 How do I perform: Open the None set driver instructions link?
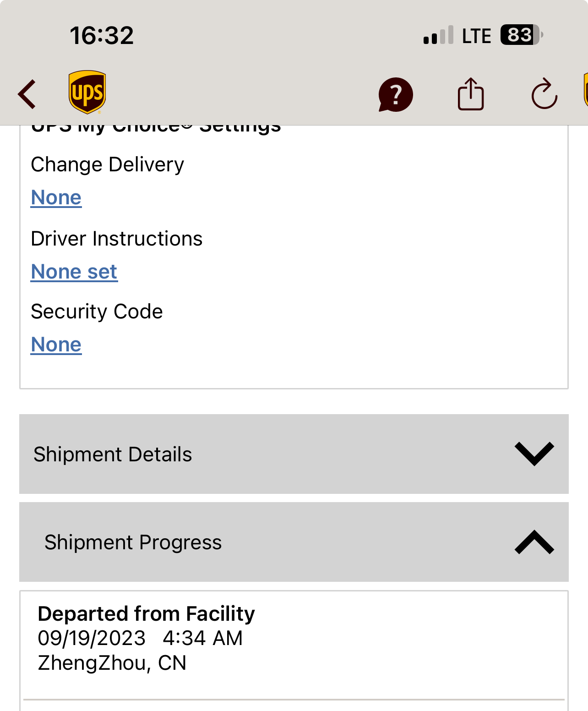coord(74,272)
